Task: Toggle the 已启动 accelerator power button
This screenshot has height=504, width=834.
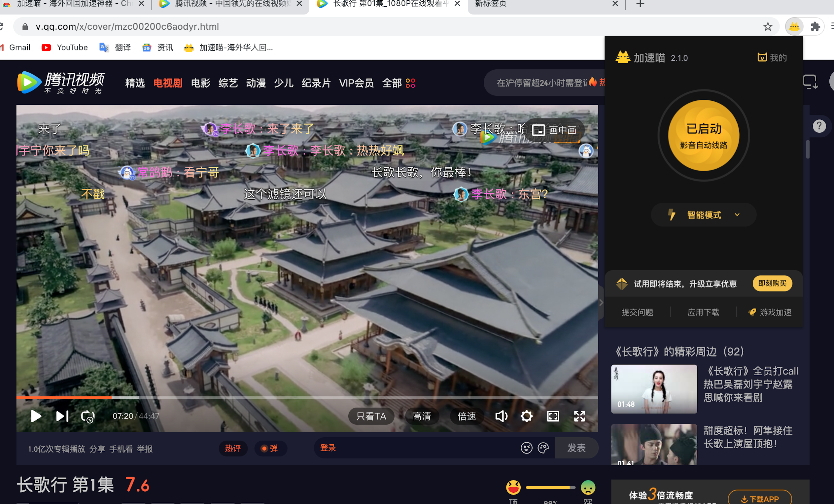Action: click(x=703, y=135)
